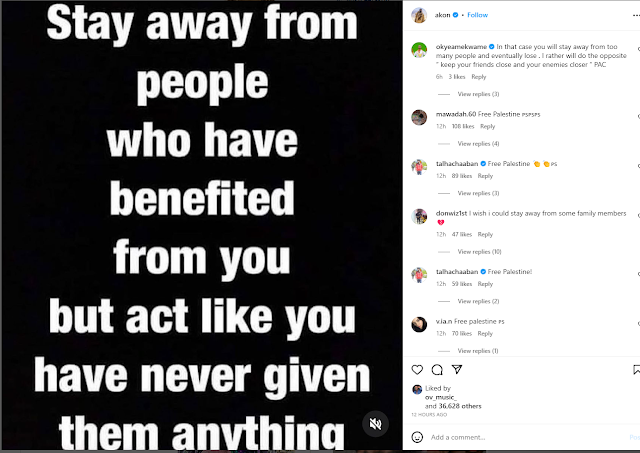Image resolution: width=640 pixels, height=453 pixels.
Task: Open the emoji picker in comment box
Action: [x=417, y=437]
